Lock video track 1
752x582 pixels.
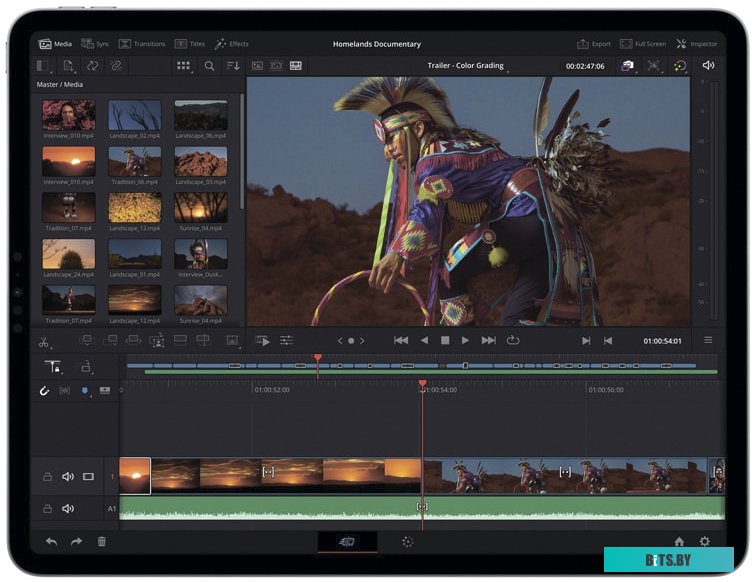tap(47, 477)
